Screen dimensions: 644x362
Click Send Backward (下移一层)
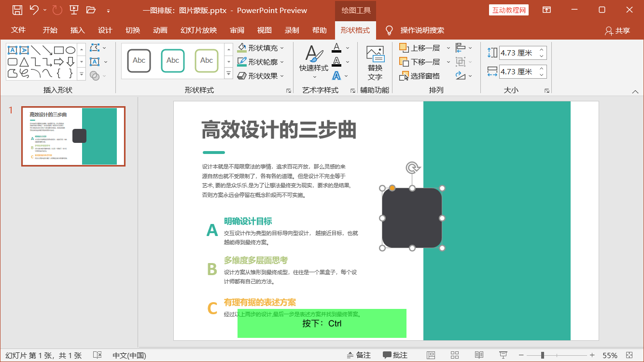(420, 62)
